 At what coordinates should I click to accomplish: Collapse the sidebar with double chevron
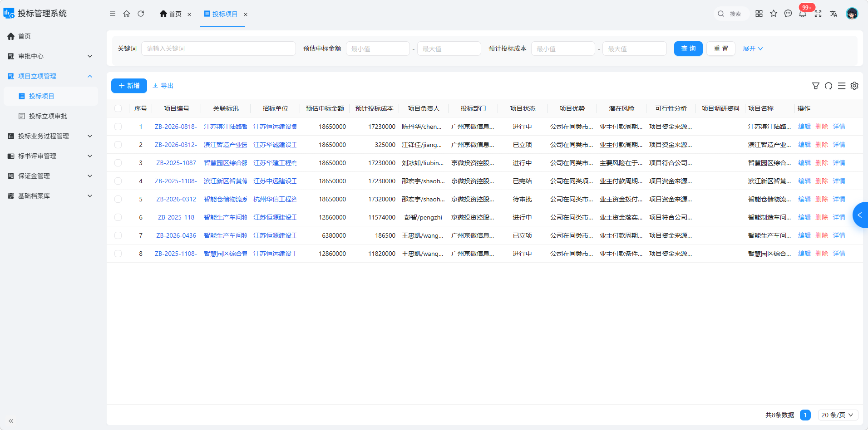11,421
